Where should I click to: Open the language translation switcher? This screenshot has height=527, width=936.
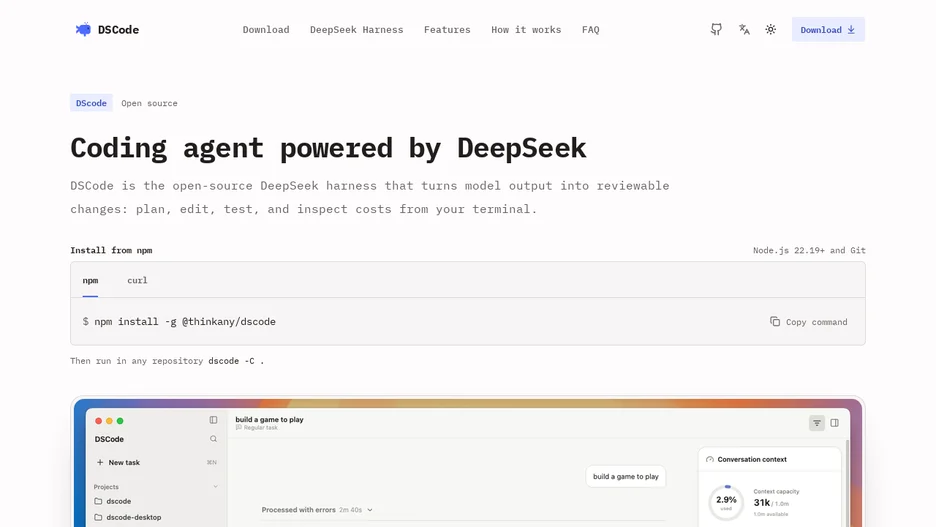click(x=744, y=29)
